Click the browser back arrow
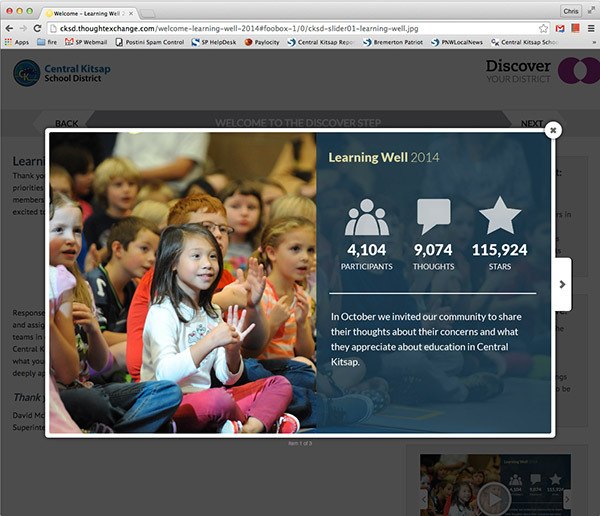Screen dimensions: 600x516 tap(10, 28)
